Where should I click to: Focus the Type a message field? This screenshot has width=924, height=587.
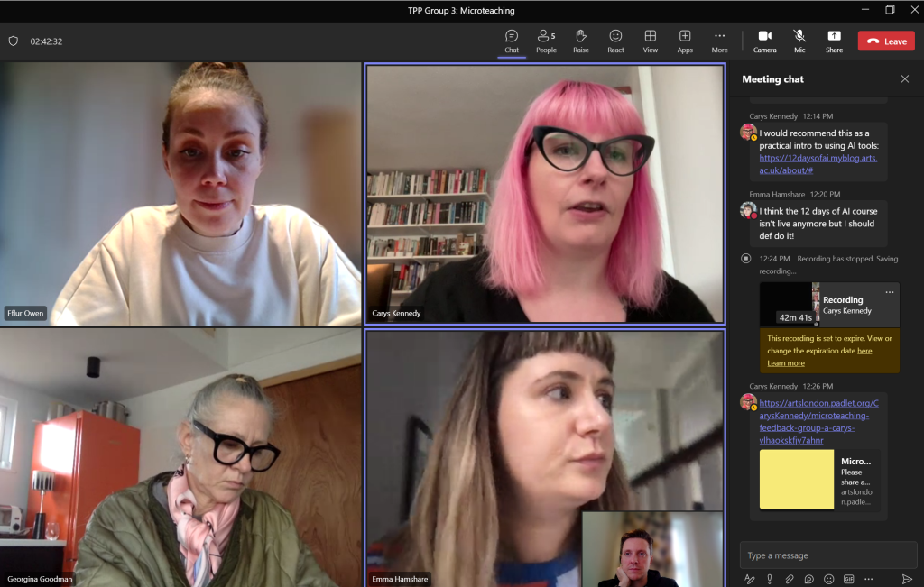click(828, 555)
